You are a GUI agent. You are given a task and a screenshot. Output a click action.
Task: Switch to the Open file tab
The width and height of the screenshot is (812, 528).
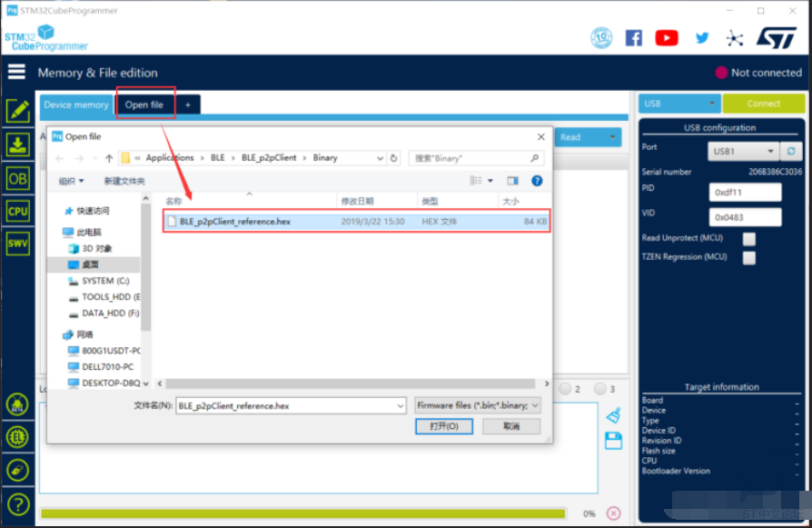(144, 105)
